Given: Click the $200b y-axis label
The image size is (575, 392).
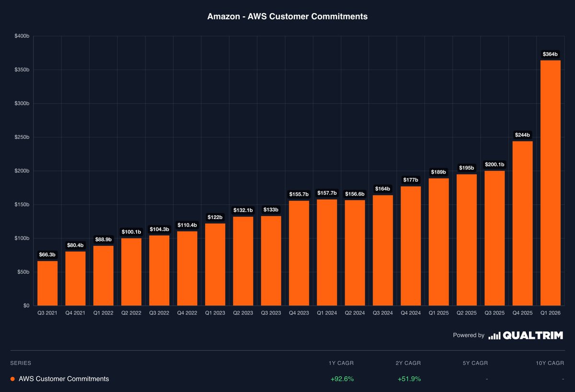Looking at the screenshot, I should point(22,171).
